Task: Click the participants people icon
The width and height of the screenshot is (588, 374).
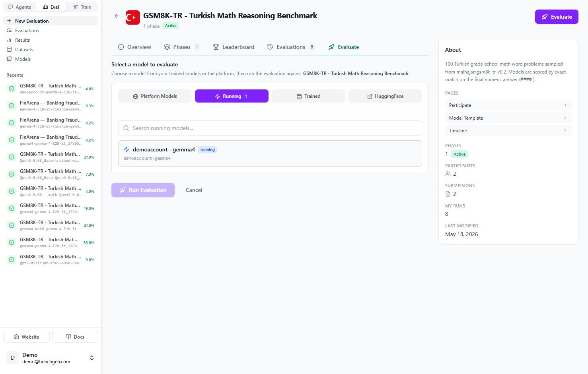Action: point(448,174)
